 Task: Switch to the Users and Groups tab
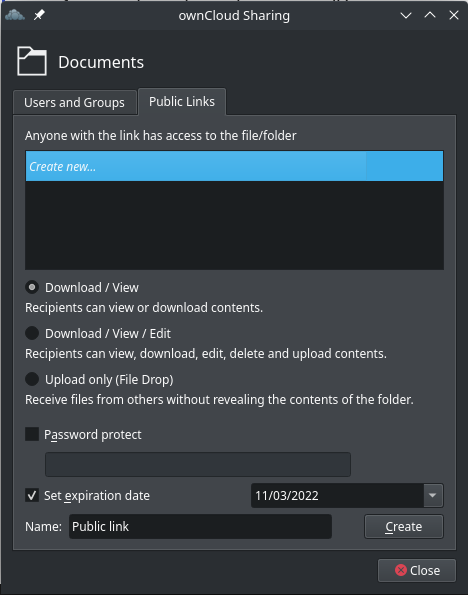[74, 102]
